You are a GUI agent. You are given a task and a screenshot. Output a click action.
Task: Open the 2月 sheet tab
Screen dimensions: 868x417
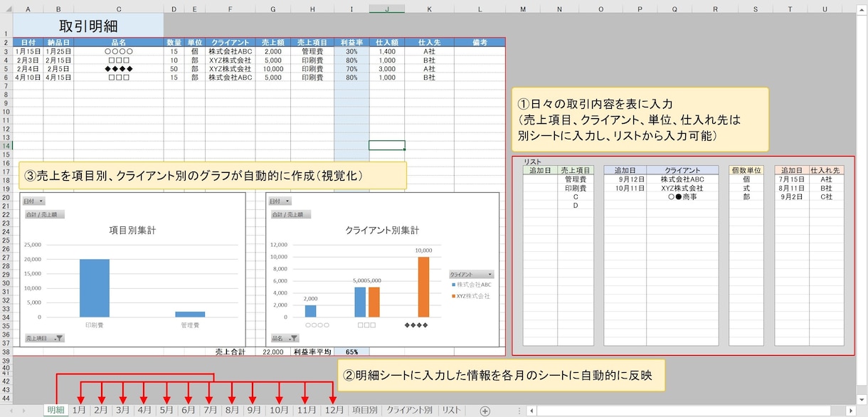pos(101,411)
